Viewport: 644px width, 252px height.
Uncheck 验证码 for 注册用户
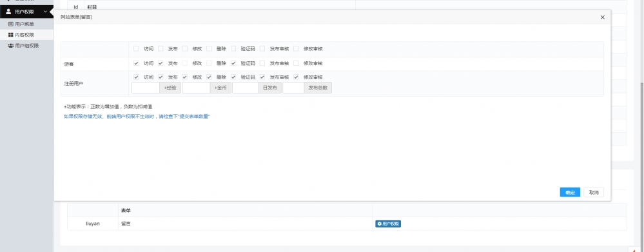point(234,77)
